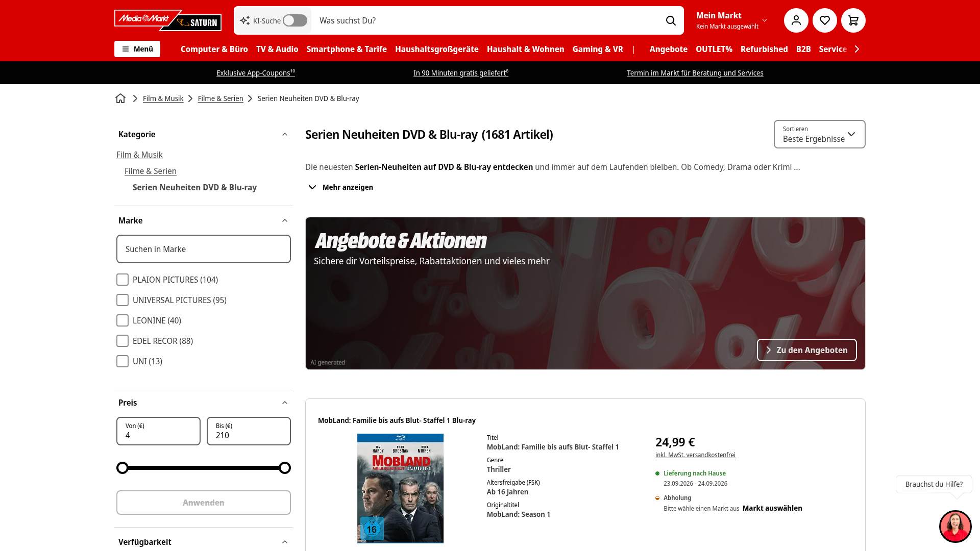Check the EDEL RECOR brand filter

click(x=122, y=341)
